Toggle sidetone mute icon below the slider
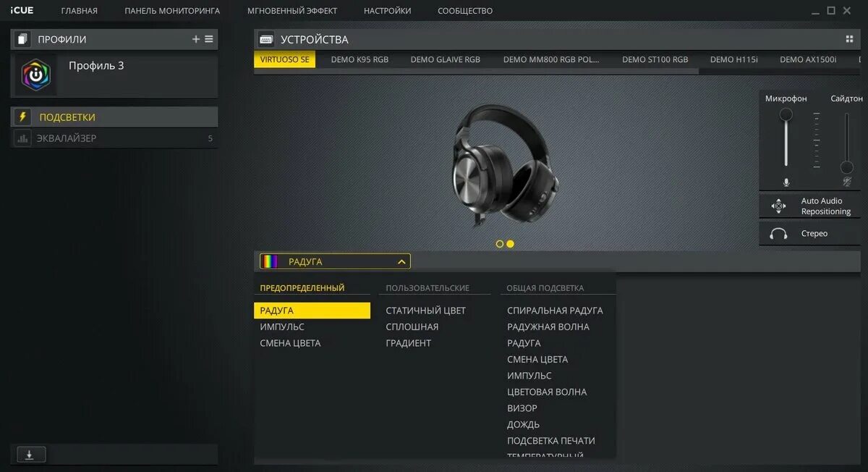 [x=847, y=182]
